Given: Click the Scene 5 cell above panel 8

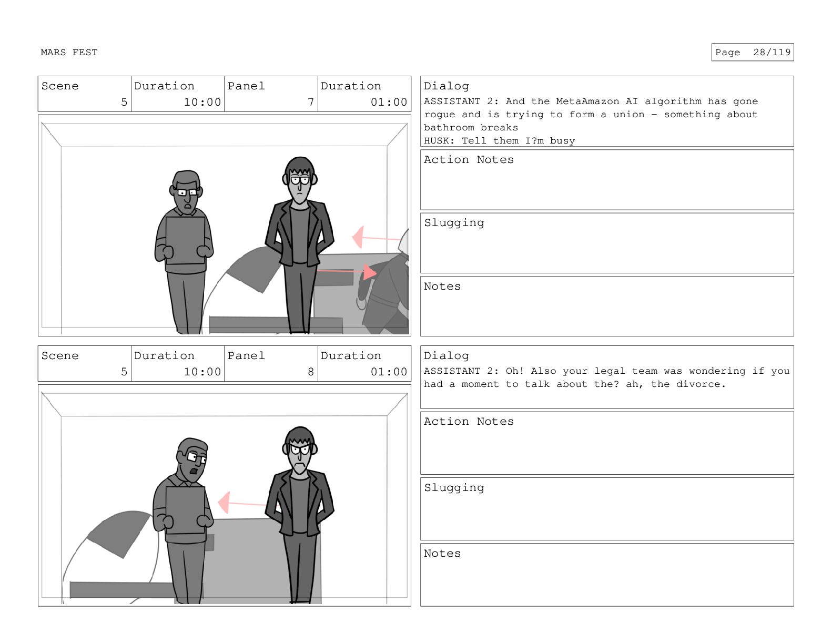Looking at the screenshot, I should pyautogui.click(x=84, y=364).
